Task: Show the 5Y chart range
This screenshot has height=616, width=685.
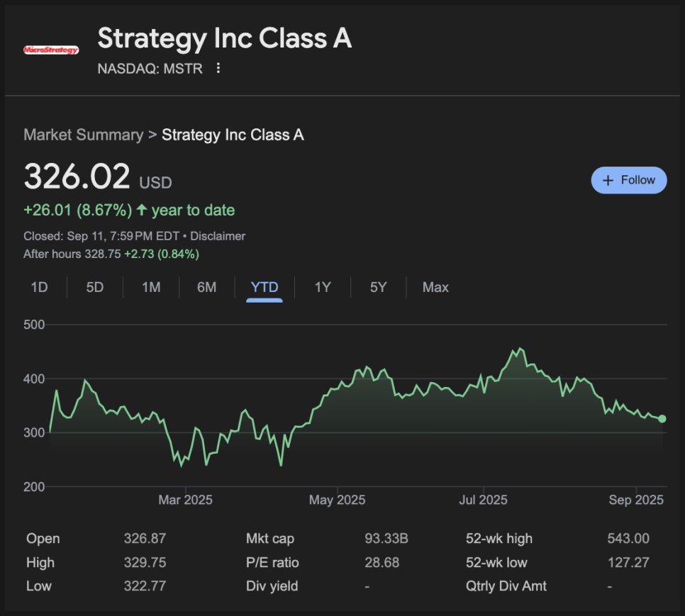Action: pos(379,287)
